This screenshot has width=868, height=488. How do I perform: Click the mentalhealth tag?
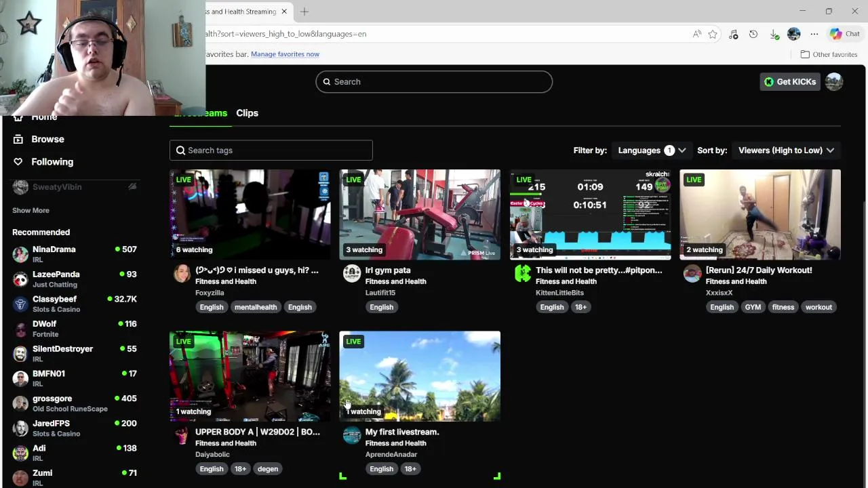(x=256, y=307)
